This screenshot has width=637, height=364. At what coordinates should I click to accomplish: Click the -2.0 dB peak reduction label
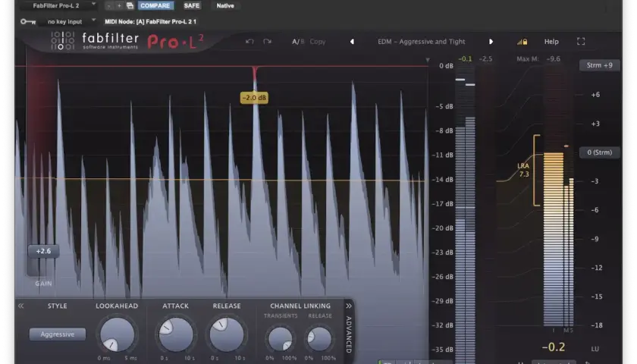click(x=254, y=98)
